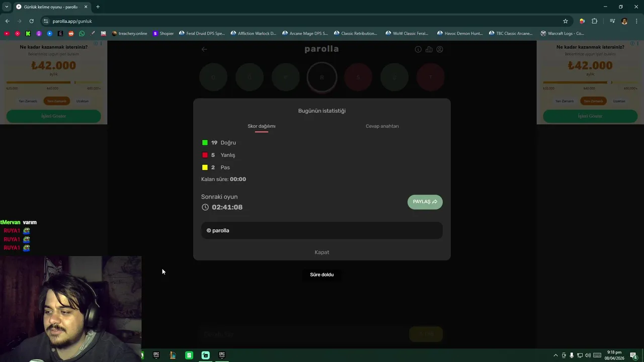Open the green square taskbar app icon

coord(189,355)
